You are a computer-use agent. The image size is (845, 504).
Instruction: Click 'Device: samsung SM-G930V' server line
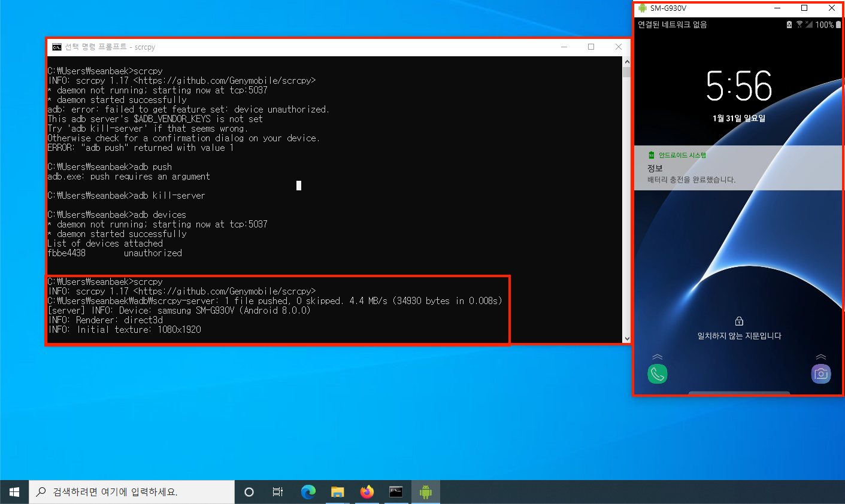(x=179, y=311)
